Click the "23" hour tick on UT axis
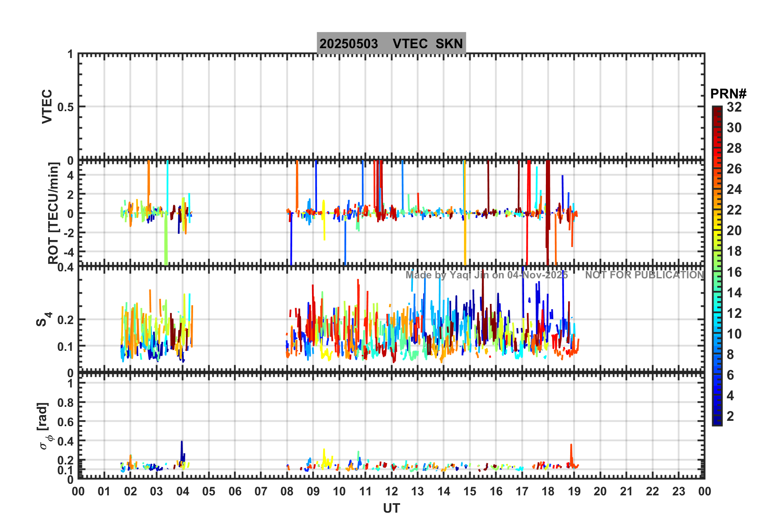Screen dimensions: 783x532 tap(678, 491)
